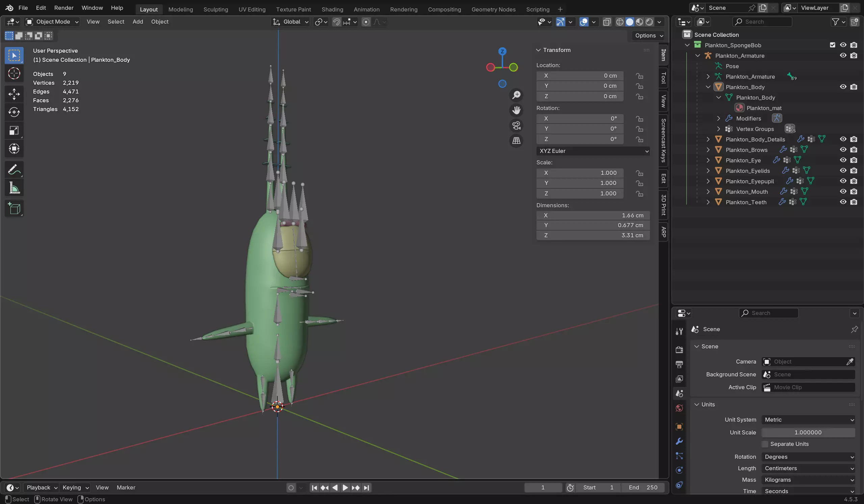864x504 pixels.
Task: Select the Measure tool
Action: [14, 188]
